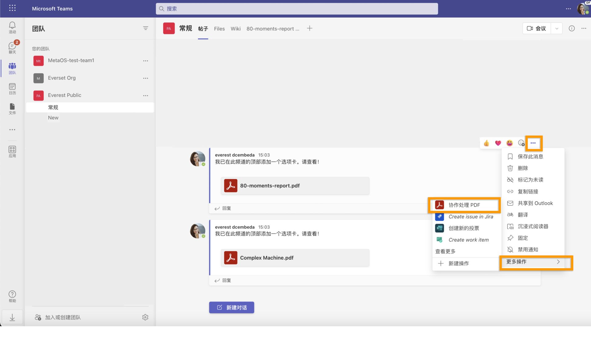This screenshot has height=364, width=591.
Task: Click the 创建新的投票 icon
Action: [x=440, y=228]
